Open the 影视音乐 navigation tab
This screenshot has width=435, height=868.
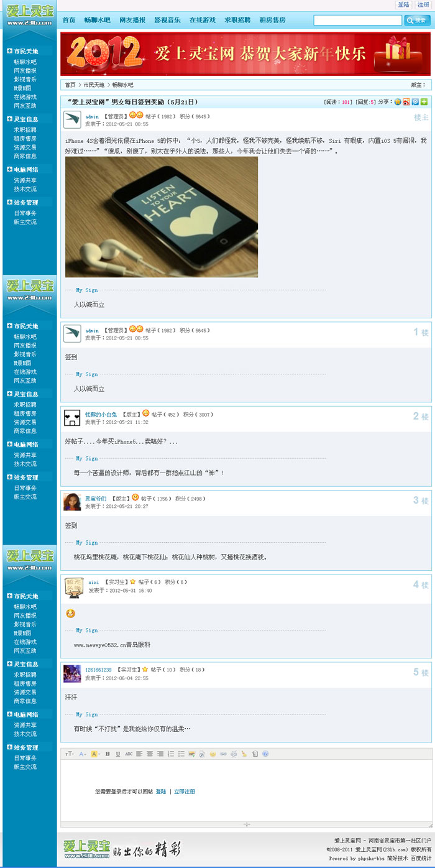pos(167,20)
